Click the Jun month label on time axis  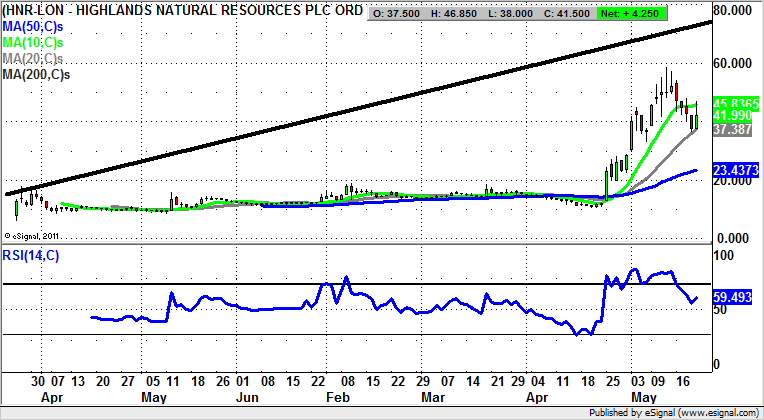point(244,397)
